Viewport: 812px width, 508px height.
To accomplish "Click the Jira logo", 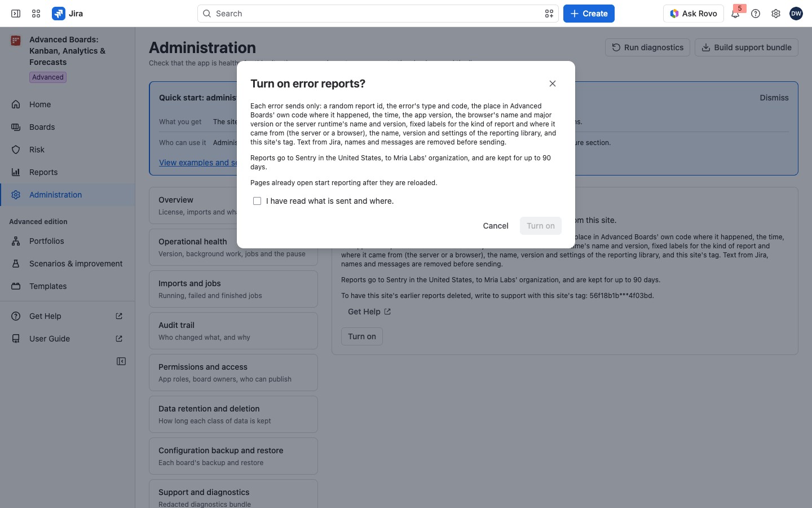I will [68, 14].
